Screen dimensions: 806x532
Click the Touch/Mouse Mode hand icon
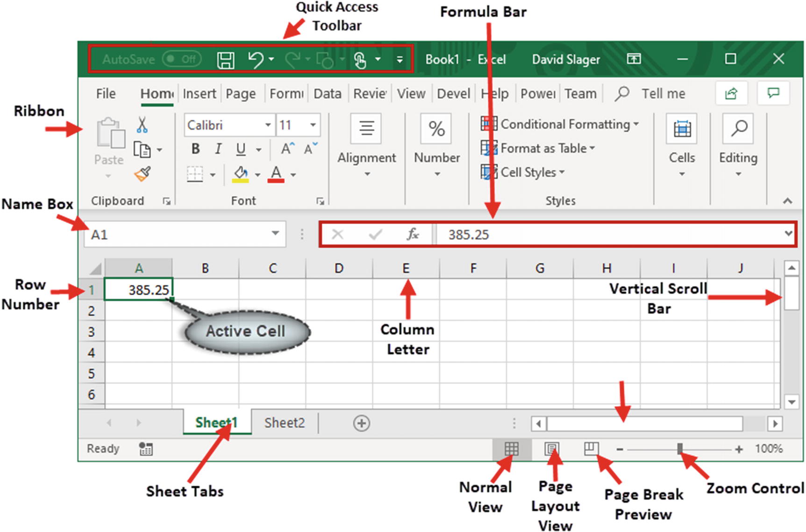tap(360, 60)
